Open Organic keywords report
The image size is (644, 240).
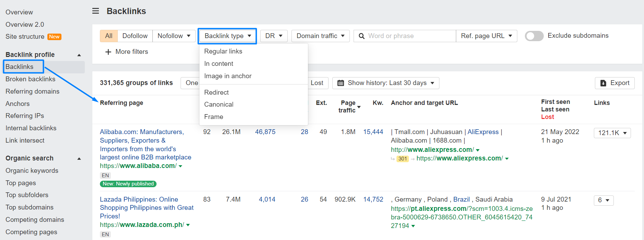click(32, 171)
